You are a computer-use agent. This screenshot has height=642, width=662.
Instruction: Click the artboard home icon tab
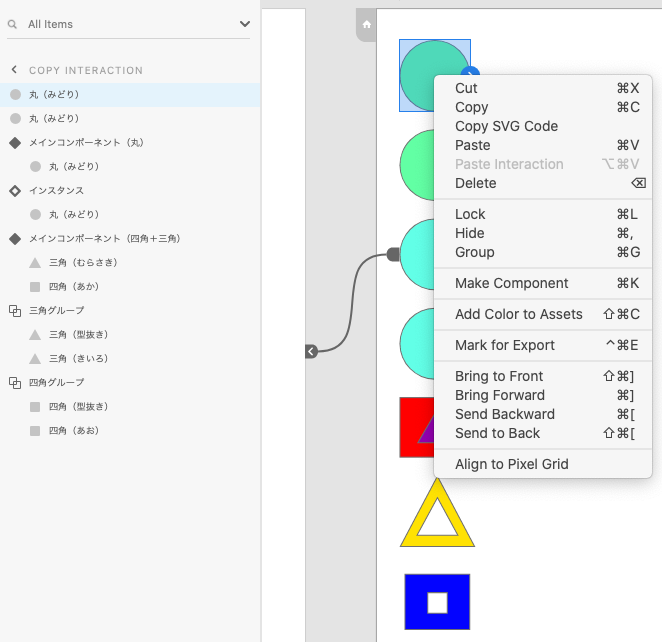[366, 24]
